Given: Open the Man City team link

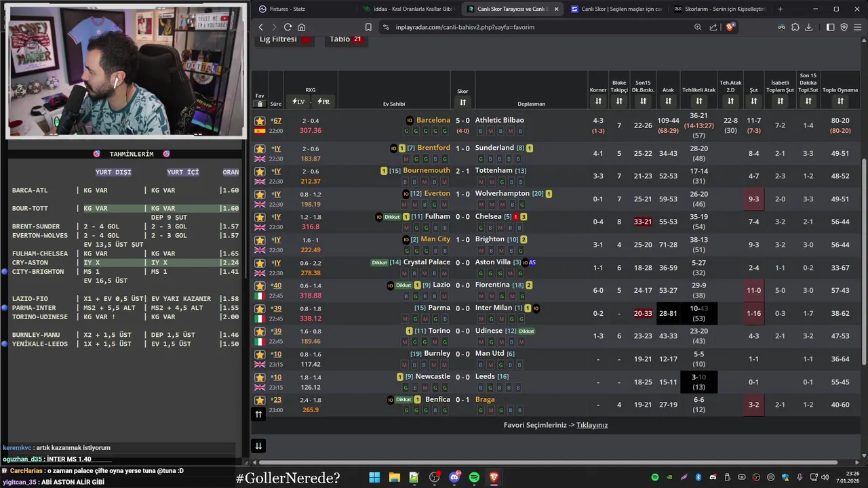Looking at the screenshot, I should tap(435, 239).
